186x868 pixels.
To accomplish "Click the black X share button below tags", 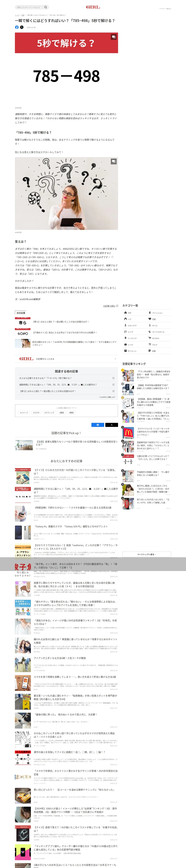I will pyautogui.click(x=112, y=425).
